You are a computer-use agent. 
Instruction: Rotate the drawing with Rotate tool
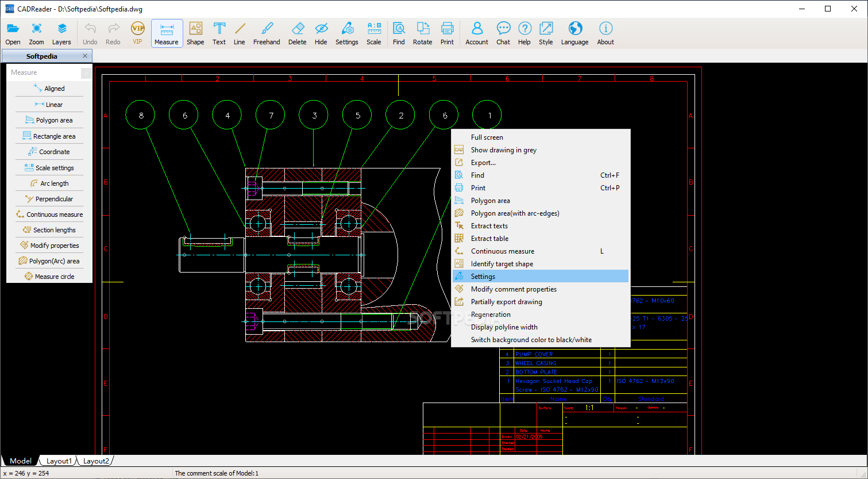[423, 33]
